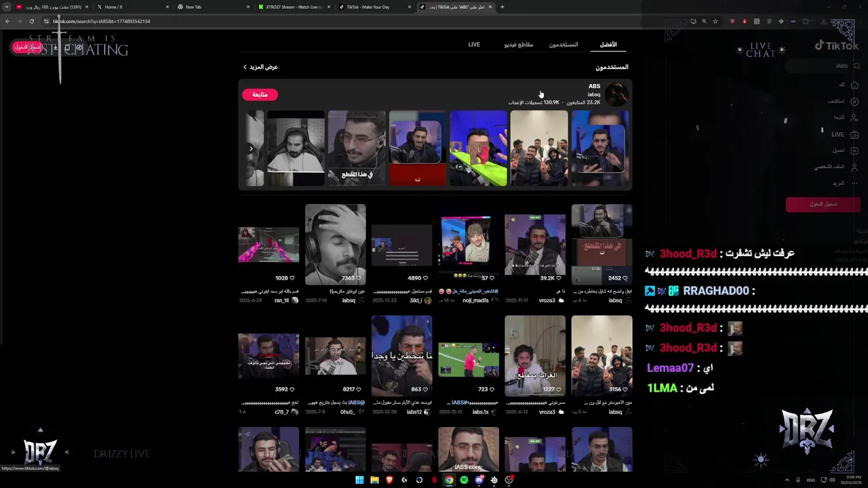868x488 pixels.
Task: Open the video with 7363 likes
Action: point(335,245)
